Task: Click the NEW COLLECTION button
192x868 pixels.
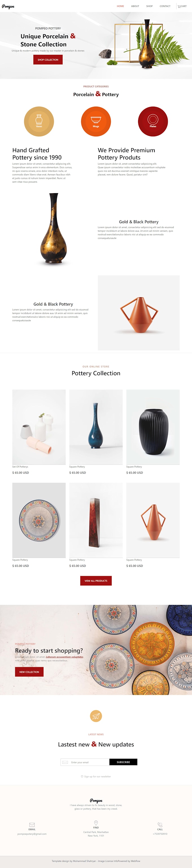Action: 29,671
